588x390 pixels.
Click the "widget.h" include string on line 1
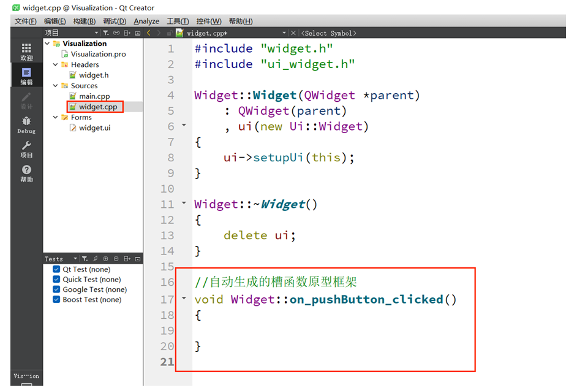click(x=296, y=48)
